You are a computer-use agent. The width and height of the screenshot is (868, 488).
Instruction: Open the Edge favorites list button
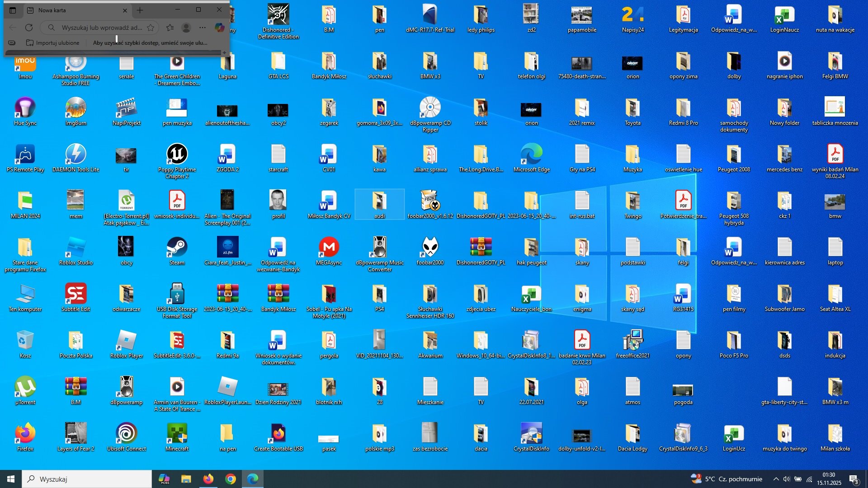click(x=170, y=28)
